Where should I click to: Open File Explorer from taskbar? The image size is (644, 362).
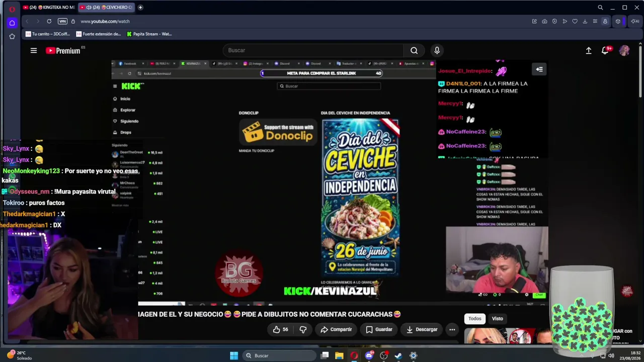pyautogui.click(x=340, y=355)
